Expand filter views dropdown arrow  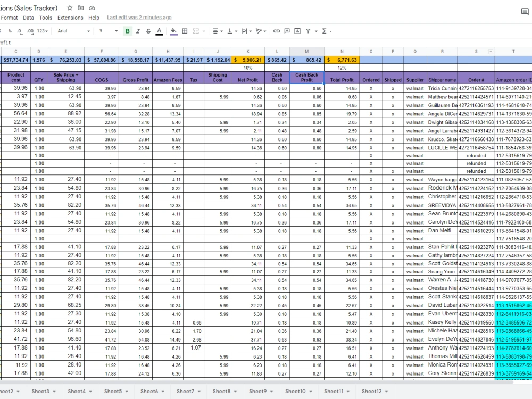[x=316, y=31]
